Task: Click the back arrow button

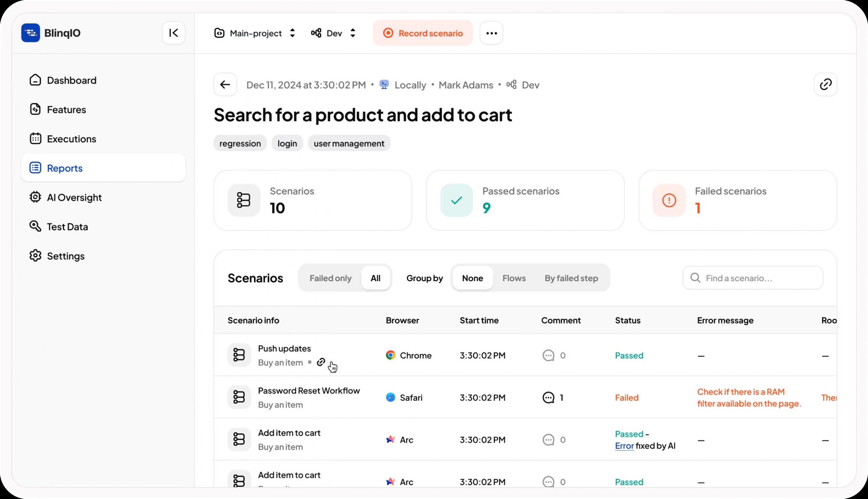Action: (x=225, y=84)
